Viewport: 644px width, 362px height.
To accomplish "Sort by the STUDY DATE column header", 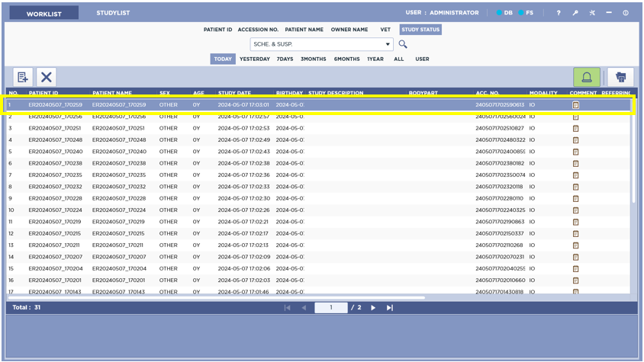I will [234, 93].
